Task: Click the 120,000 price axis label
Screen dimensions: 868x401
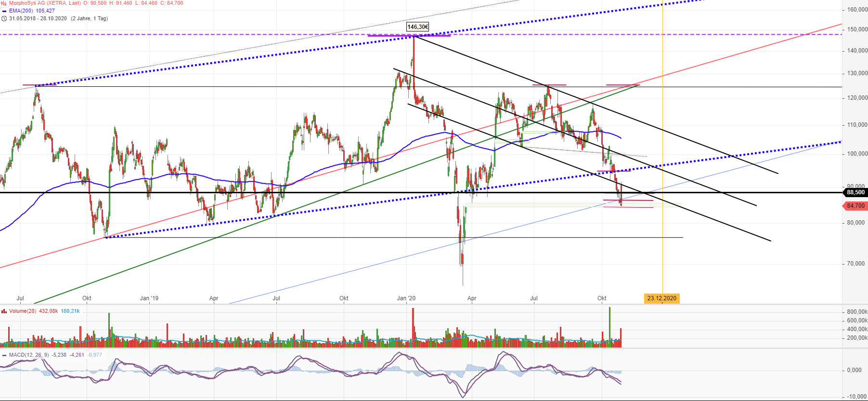Action: point(857,98)
